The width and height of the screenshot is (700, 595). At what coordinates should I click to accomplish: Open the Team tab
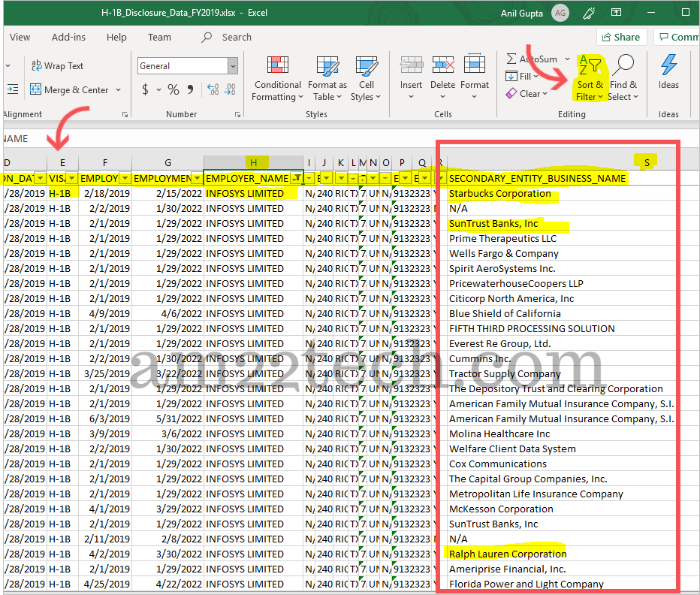159,37
